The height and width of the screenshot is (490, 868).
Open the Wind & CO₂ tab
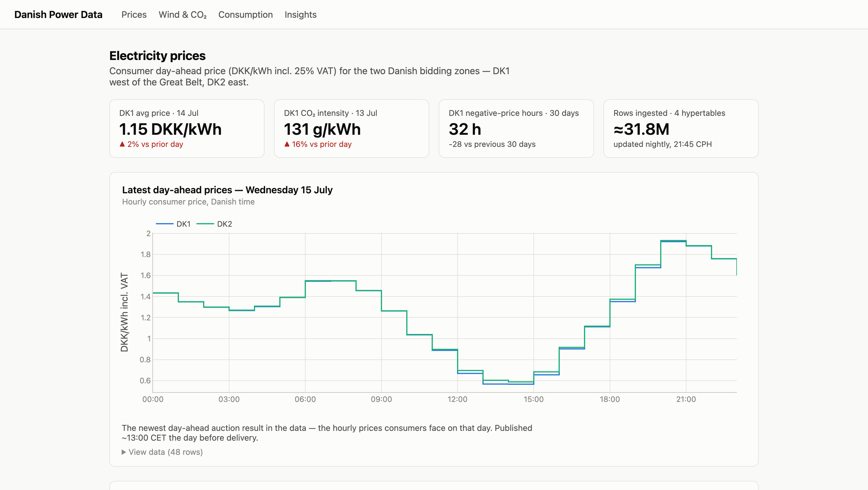(x=182, y=14)
